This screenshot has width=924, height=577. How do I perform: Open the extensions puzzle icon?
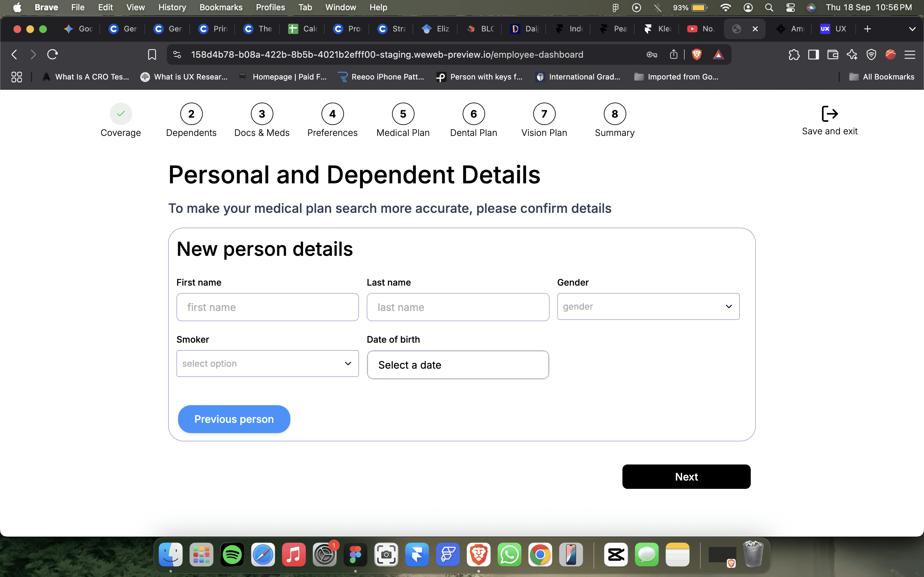[x=794, y=54]
